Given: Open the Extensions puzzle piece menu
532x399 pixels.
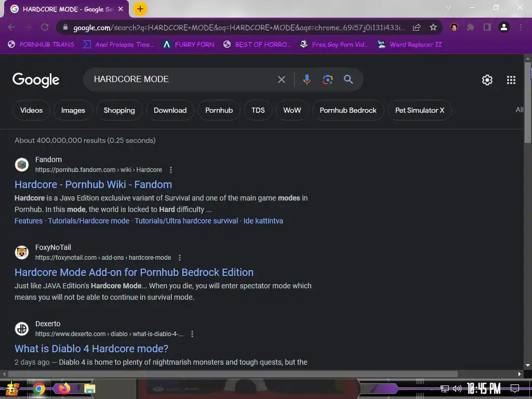Looking at the screenshot, I should pos(471,27).
